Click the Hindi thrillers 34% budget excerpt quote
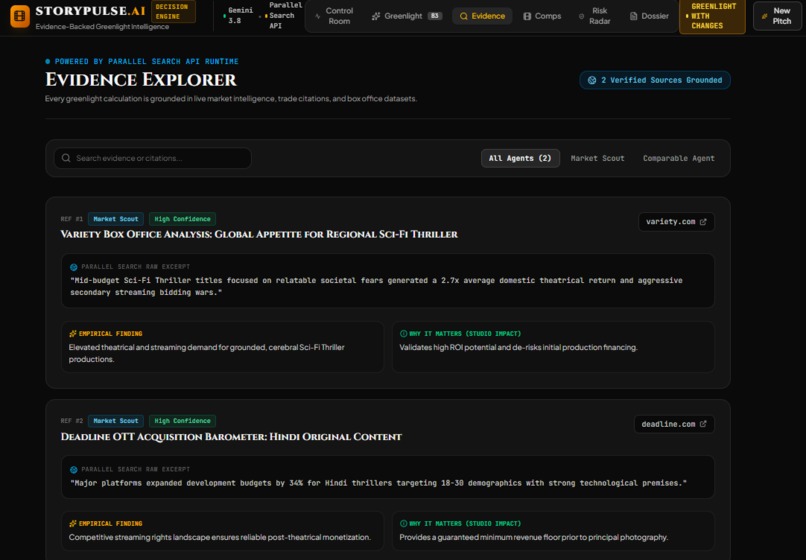806x560 pixels. (378, 483)
